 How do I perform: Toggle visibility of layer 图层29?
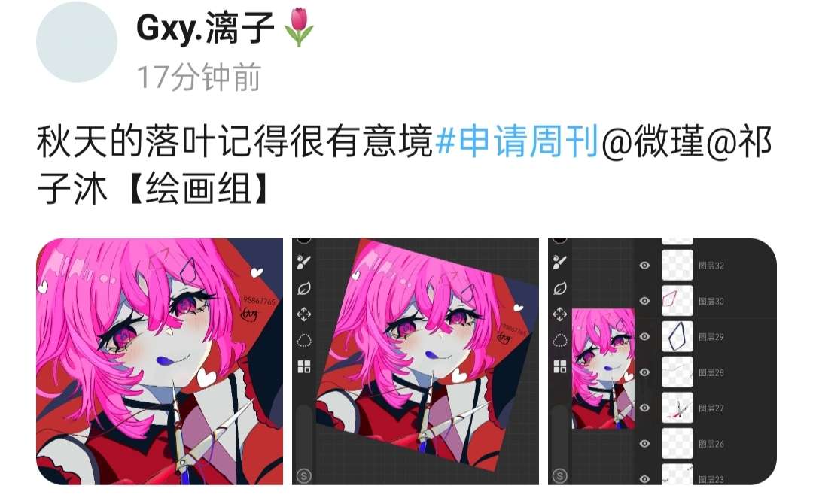(644, 337)
